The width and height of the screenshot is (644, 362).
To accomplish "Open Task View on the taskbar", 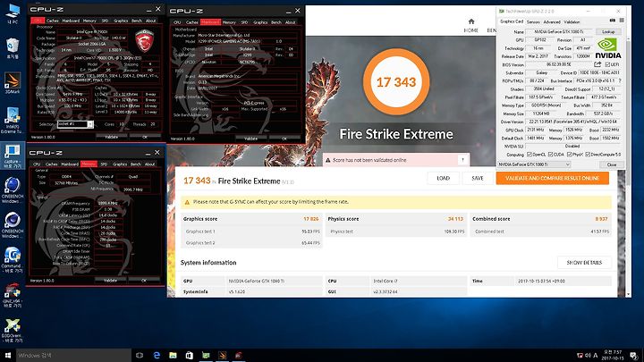I will [140, 355].
